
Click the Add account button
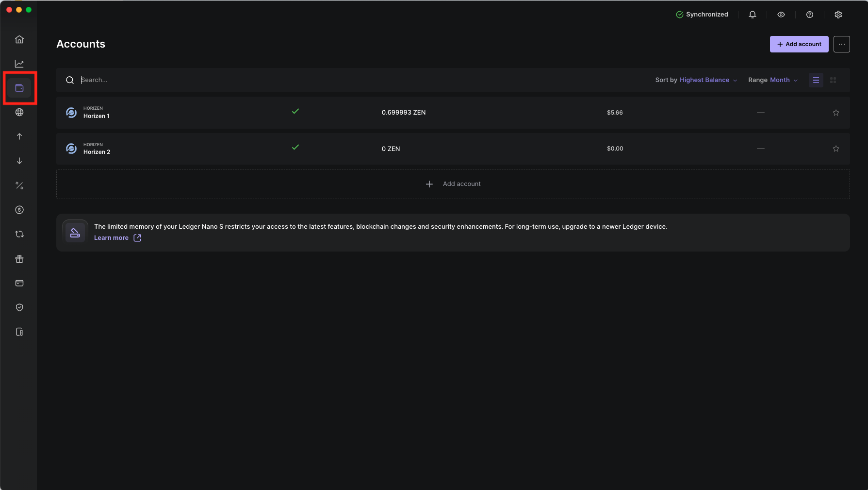click(x=799, y=44)
